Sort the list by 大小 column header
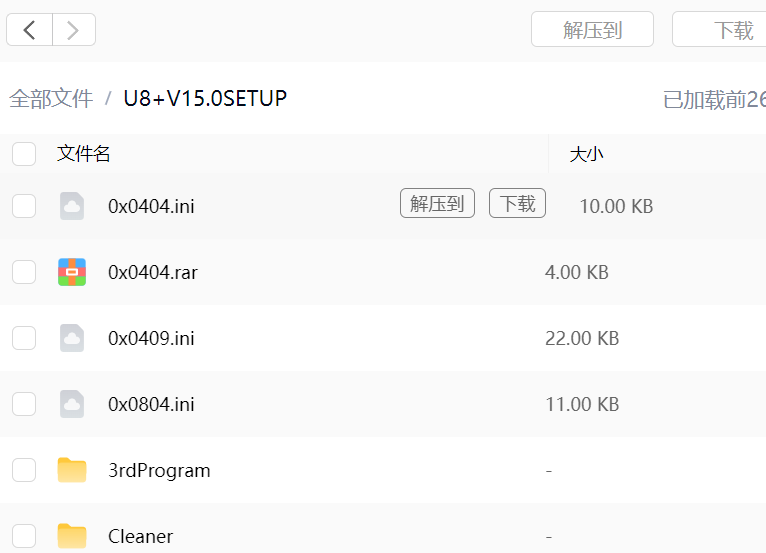 click(586, 154)
